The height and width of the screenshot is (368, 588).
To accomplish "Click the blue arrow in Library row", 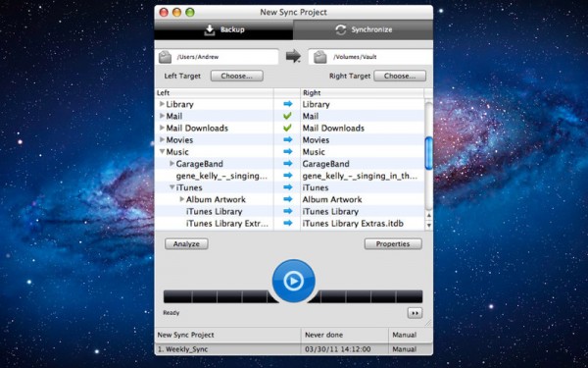I will (287, 104).
